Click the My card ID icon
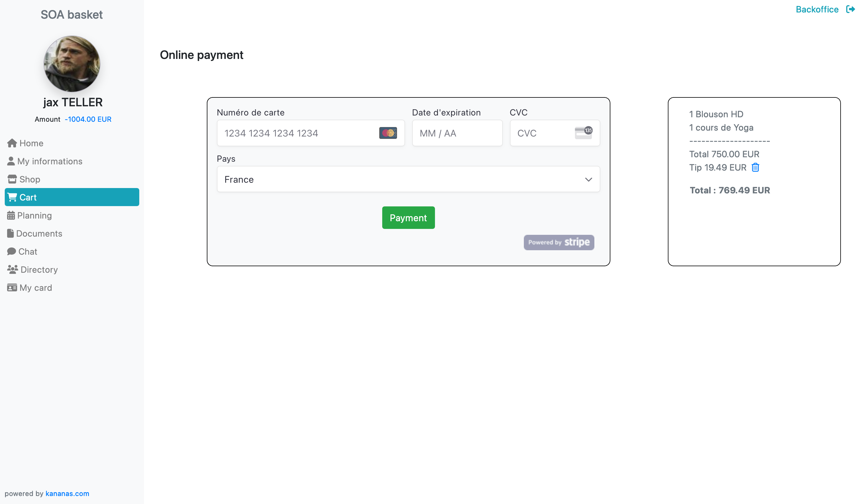Screen dimensions: 864x504 (12, 288)
